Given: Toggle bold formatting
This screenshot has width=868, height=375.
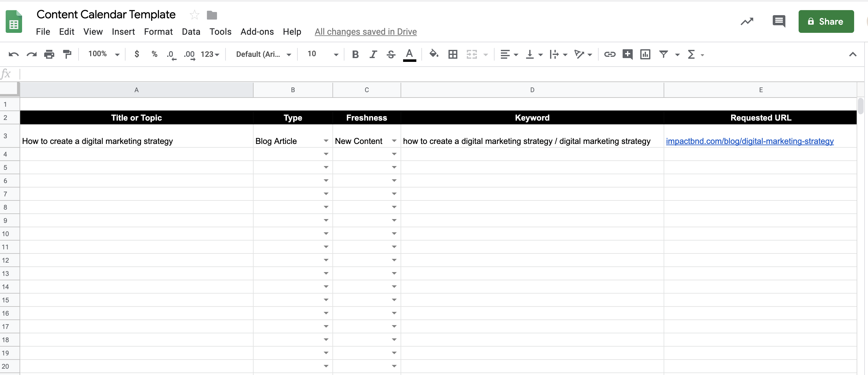Looking at the screenshot, I should 355,54.
